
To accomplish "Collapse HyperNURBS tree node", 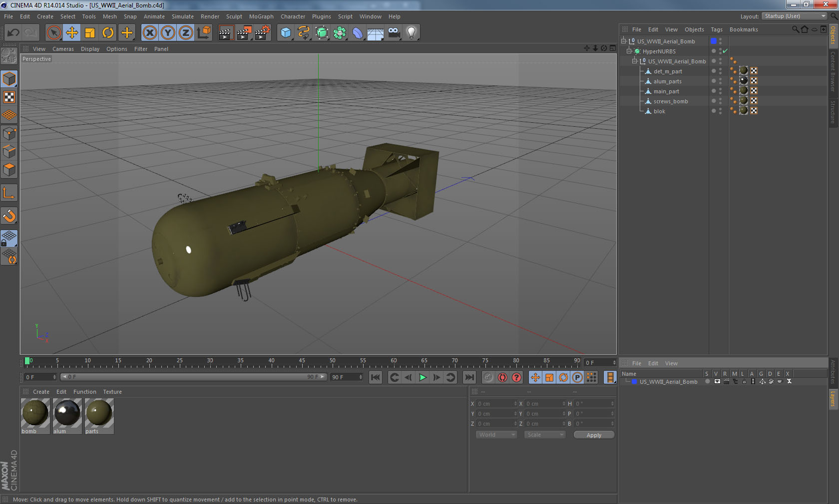I will tap(629, 51).
